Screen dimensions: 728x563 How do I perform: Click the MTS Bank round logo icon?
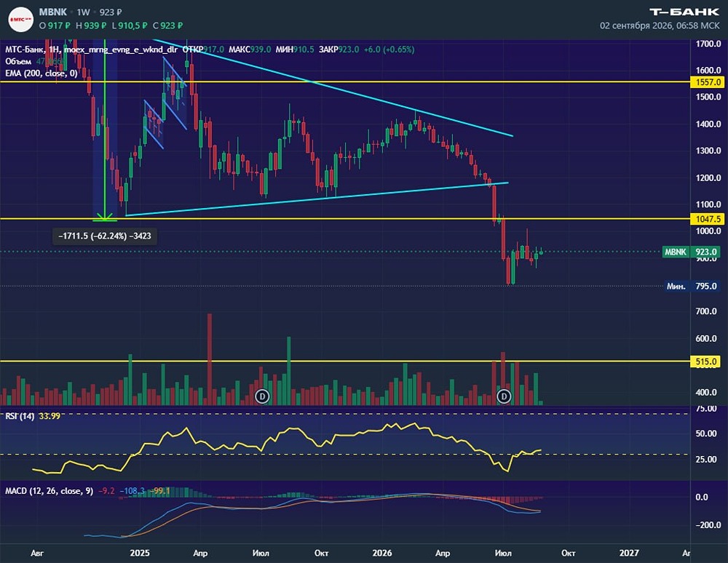[x=21, y=20]
